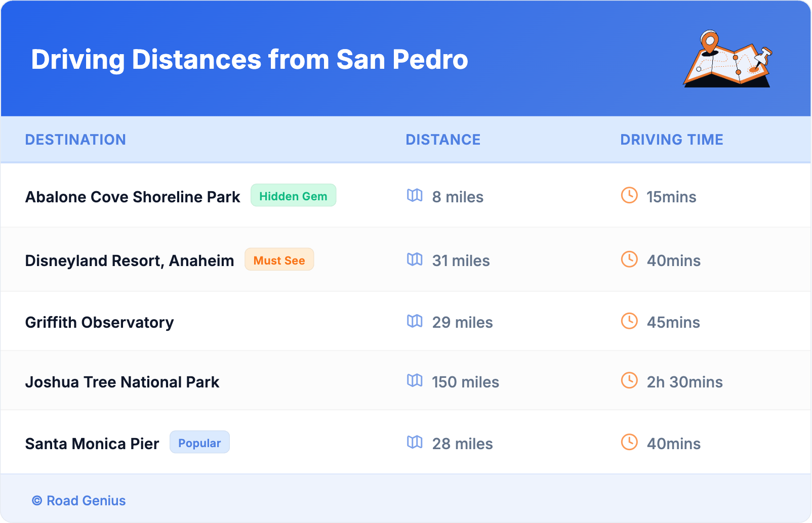Select the Hidden Gem badge

coord(293,196)
